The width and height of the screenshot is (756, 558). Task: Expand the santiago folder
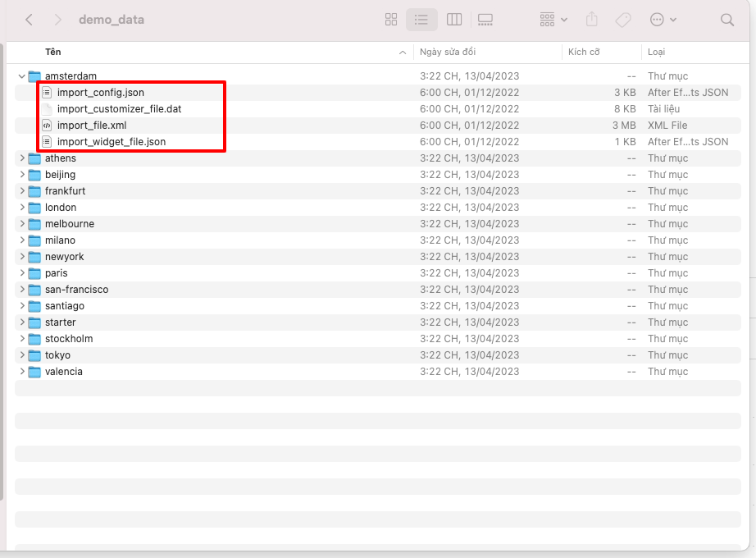(x=21, y=306)
